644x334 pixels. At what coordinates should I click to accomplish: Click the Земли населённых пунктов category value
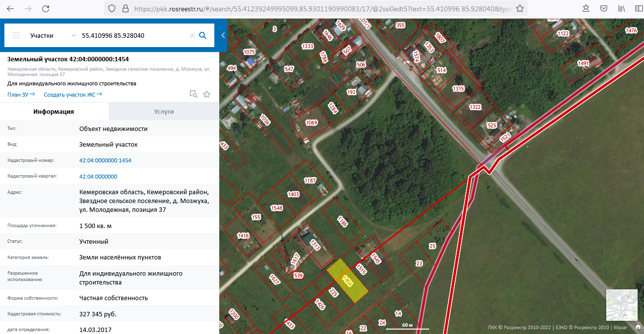[120, 257]
